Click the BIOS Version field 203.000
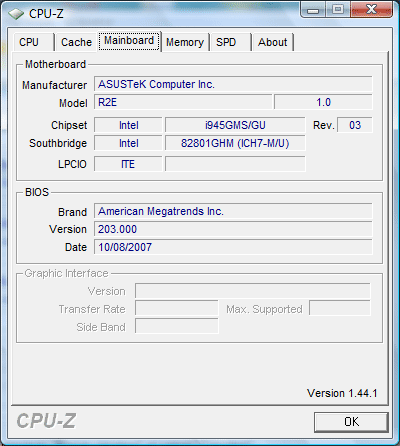Viewport: 400px width, 446px height. point(233,229)
